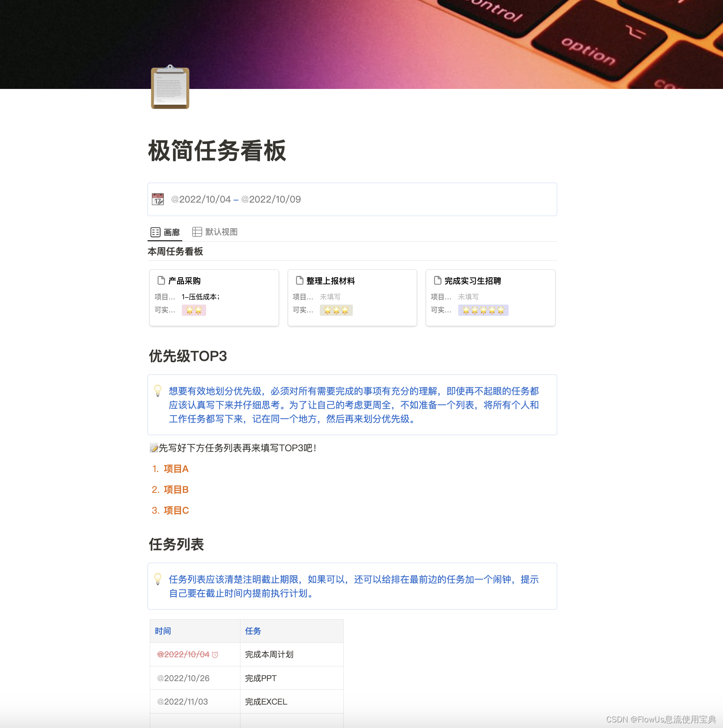This screenshot has height=728, width=723.
Task: Open the 整理上报材料 card
Action: coord(352,298)
